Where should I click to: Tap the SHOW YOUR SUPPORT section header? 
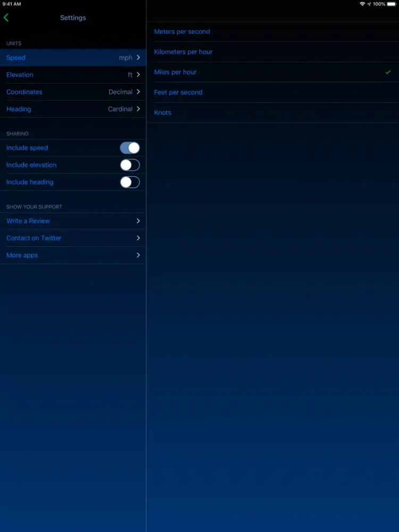click(x=34, y=206)
